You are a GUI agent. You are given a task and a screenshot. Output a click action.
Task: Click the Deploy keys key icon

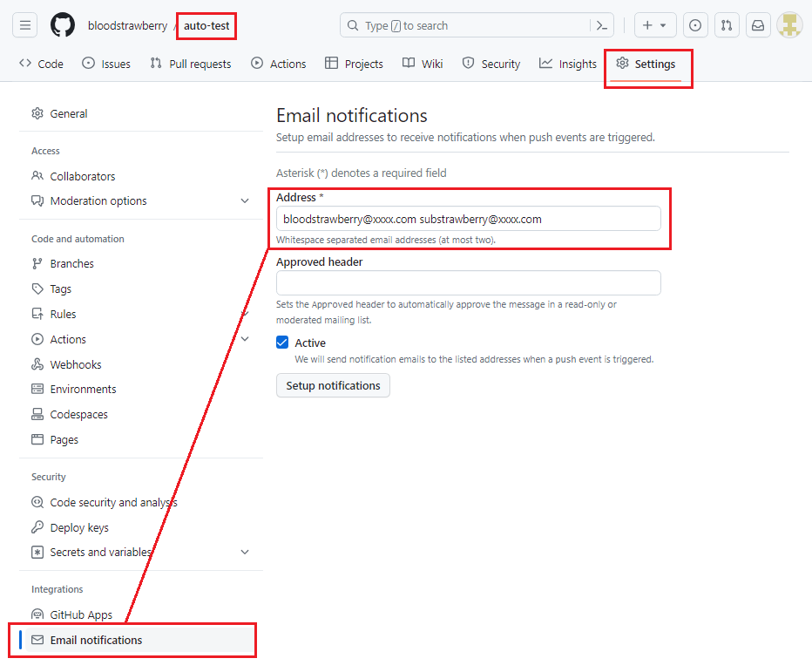point(37,527)
